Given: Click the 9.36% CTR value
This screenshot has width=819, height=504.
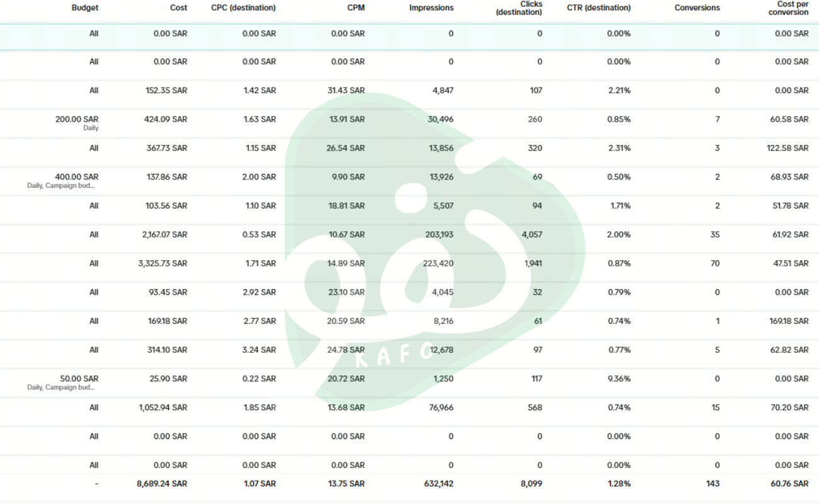Looking at the screenshot, I should 619,379.
